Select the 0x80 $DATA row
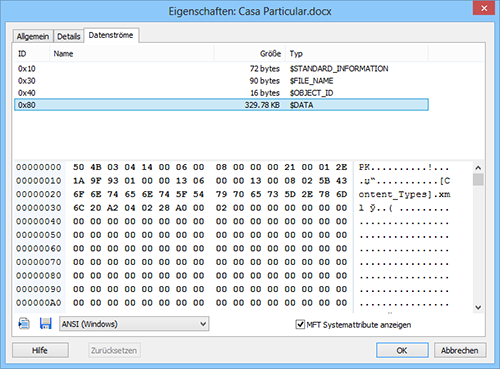The image size is (500, 369). coord(221,105)
